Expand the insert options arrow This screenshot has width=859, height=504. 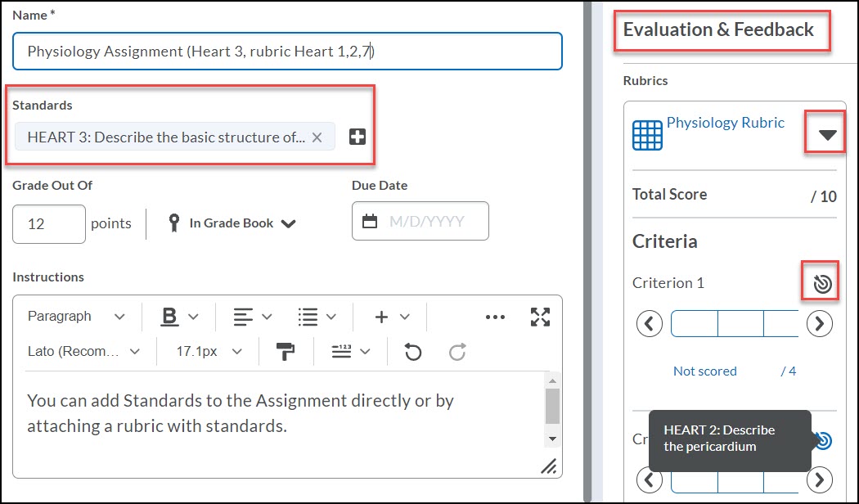(404, 317)
